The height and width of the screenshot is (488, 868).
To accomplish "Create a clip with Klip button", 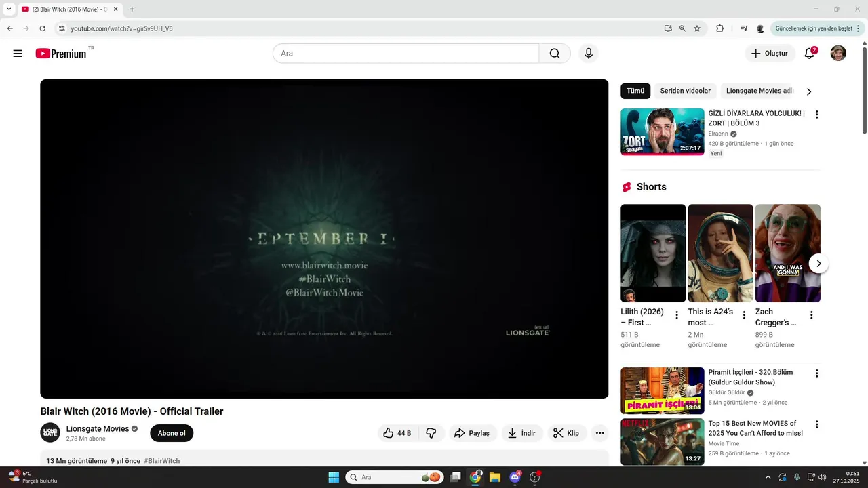I will point(566,433).
